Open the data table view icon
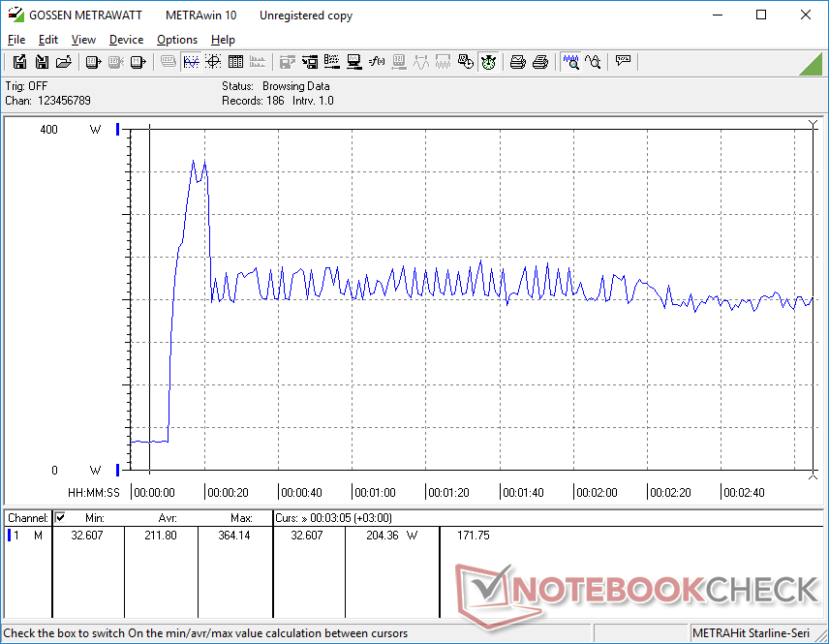The image size is (829, 644). (235, 62)
